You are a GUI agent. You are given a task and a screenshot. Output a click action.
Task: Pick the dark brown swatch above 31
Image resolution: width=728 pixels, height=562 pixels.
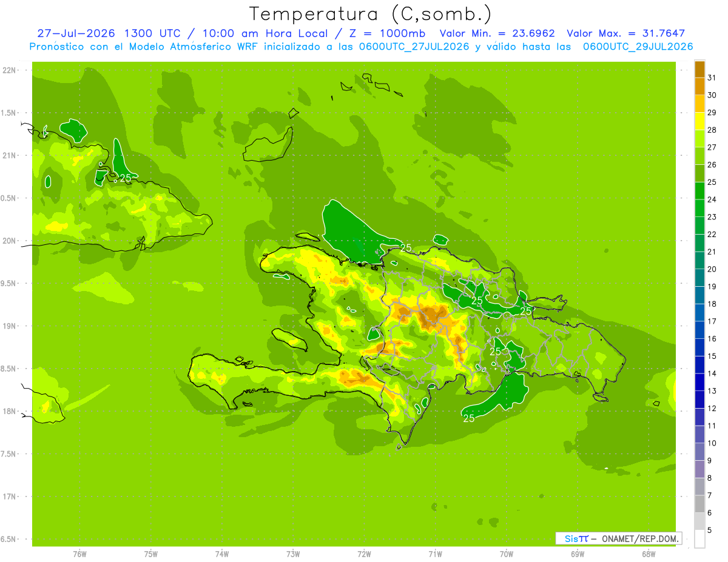[x=699, y=69]
